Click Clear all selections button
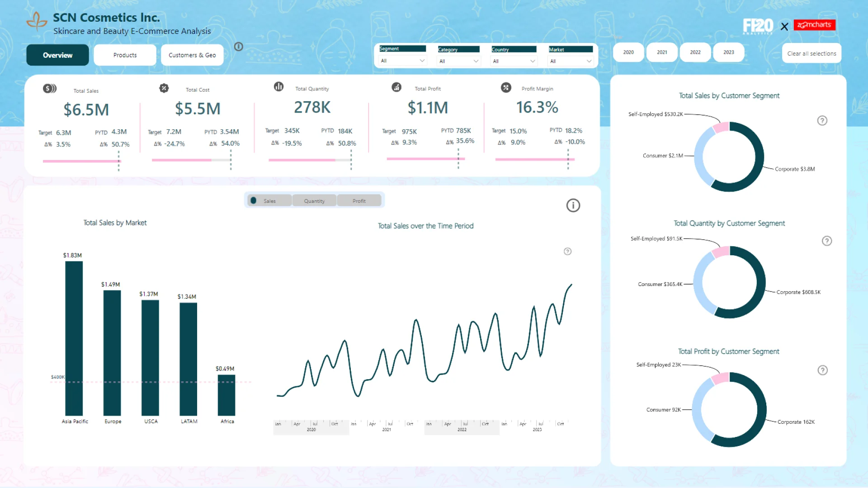The height and width of the screenshot is (488, 868). pos(811,53)
